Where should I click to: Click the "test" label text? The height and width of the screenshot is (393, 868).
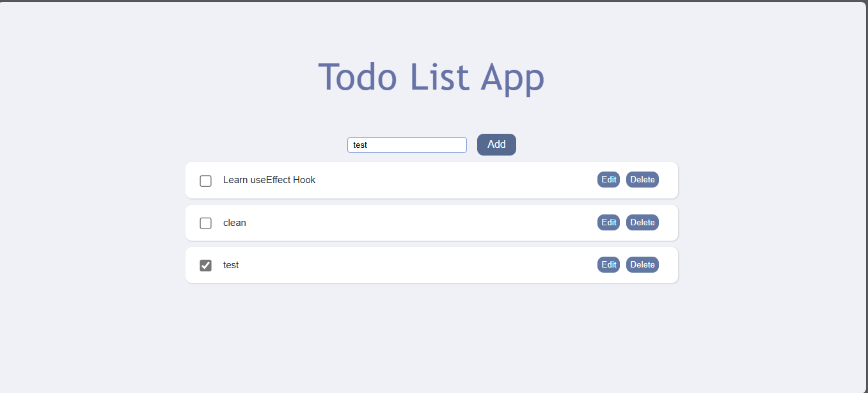(x=231, y=265)
